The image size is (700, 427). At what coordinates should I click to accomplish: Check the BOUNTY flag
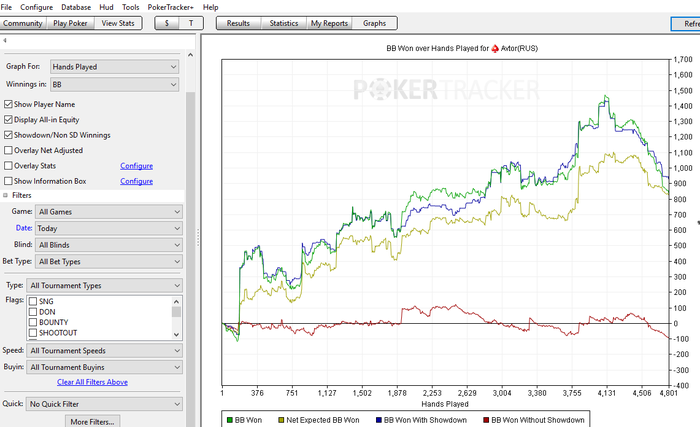tap(33, 322)
